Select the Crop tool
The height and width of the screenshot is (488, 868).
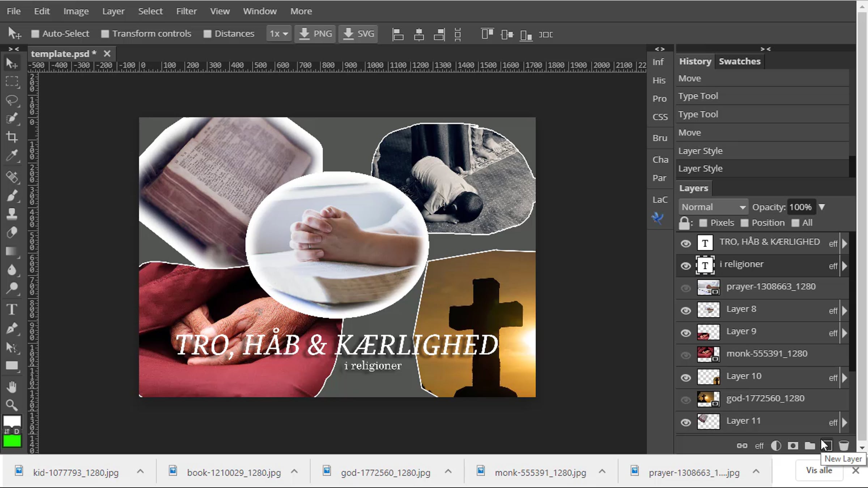pos(12,137)
